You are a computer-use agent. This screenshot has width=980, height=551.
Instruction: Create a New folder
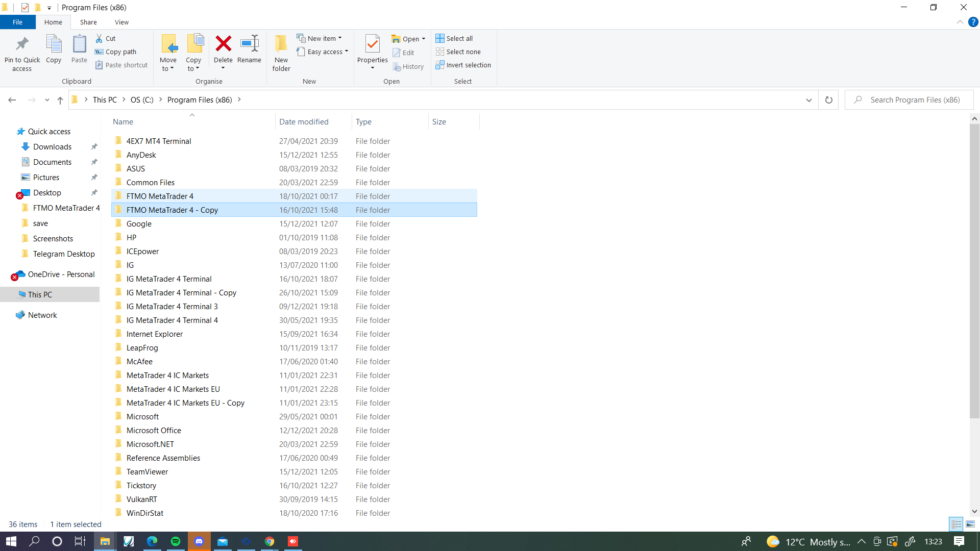tap(281, 53)
